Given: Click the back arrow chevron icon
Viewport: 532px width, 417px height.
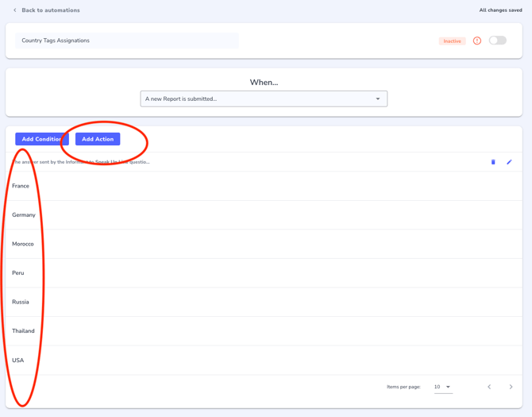Looking at the screenshot, I should (x=15, y=10).
